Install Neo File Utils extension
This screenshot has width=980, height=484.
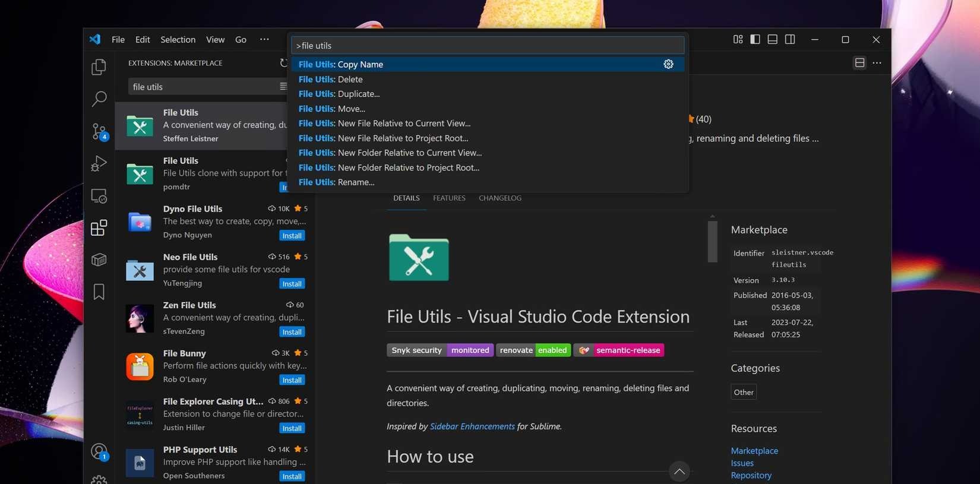click(292, 284)
